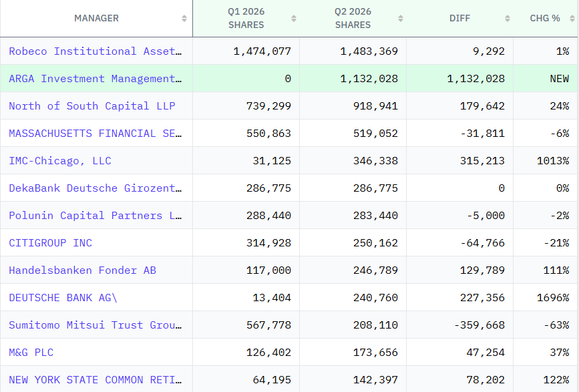Select the -63% change cell
The width and height of the screenshot is (579, 392).
[556, 325]
